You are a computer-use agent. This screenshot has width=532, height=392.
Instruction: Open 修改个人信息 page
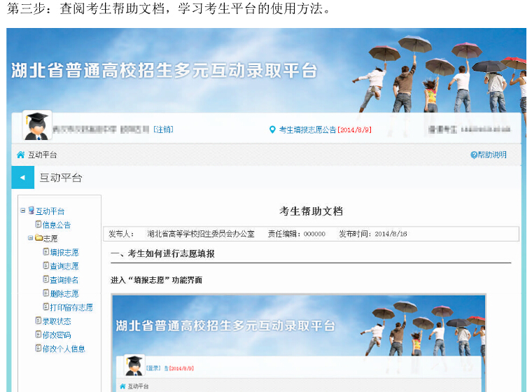click(63, 349)
